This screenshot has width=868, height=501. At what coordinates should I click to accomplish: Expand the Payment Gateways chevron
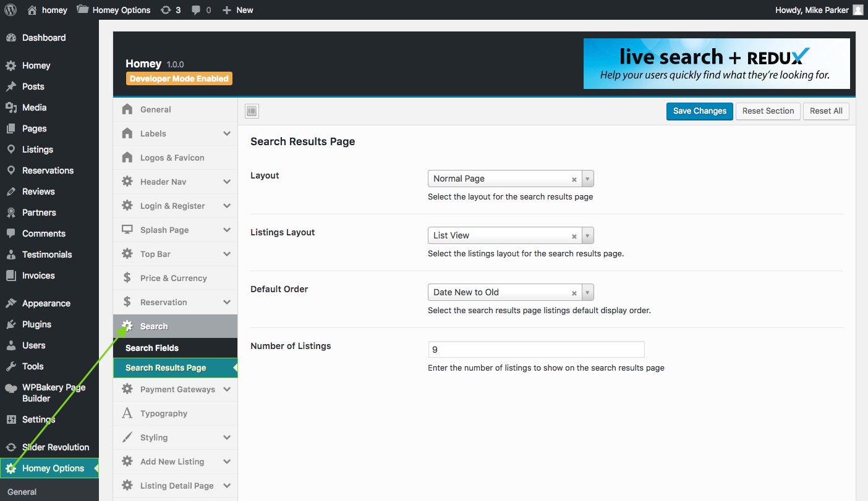[227, 389]
